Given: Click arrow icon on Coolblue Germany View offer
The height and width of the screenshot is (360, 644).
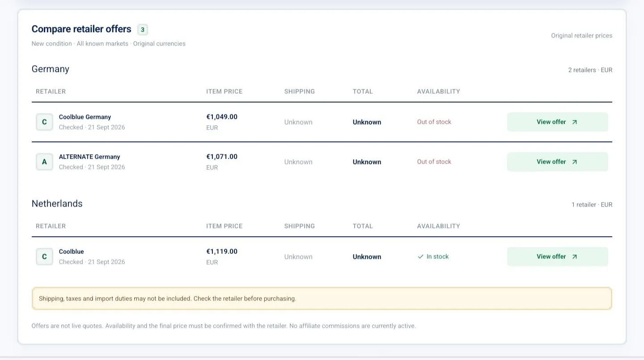Looking at the screenshot, I should (575, 122).
